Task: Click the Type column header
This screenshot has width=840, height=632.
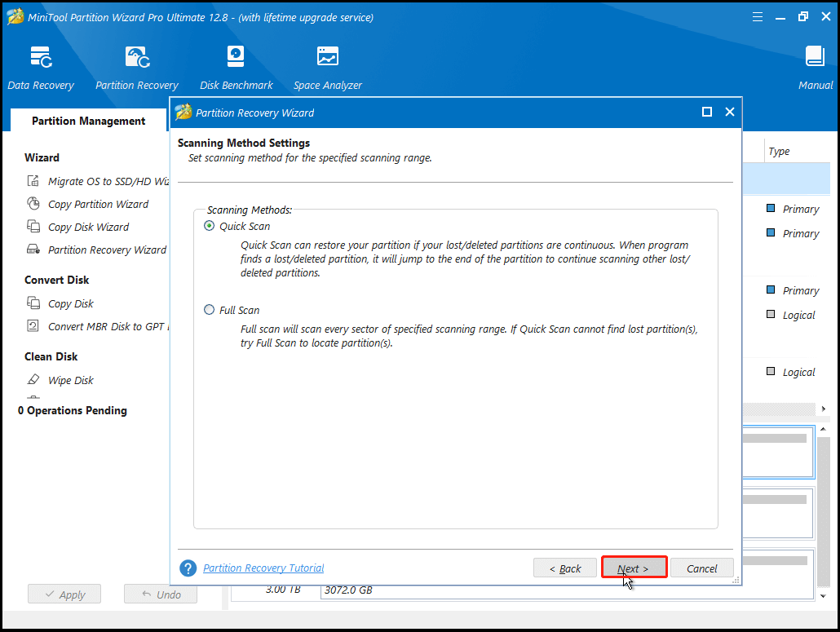Action: (779, 152)
